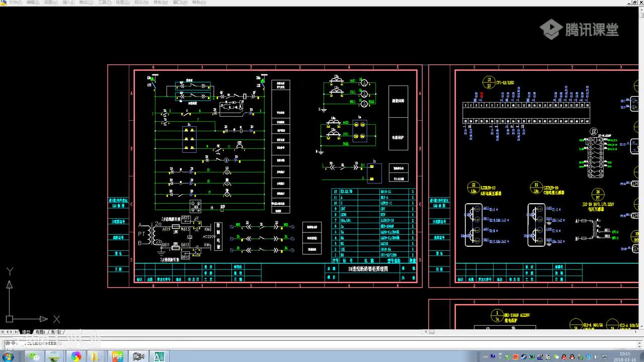Jump to last layout tab arrow
The width and height of the screenshot is (644, 362).
(16, 332)
